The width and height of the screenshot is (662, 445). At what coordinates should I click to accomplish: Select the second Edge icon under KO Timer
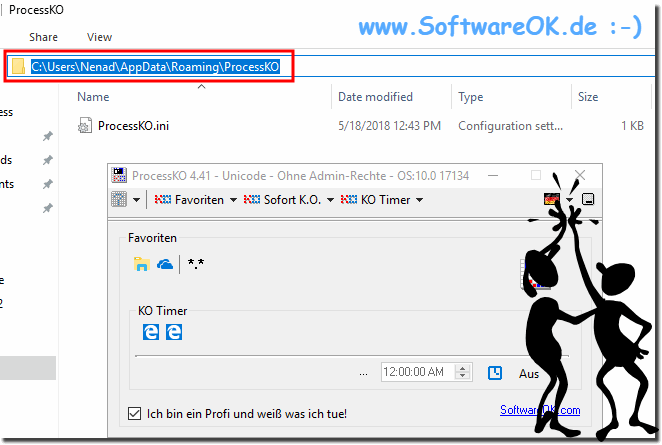coord(174,332)
